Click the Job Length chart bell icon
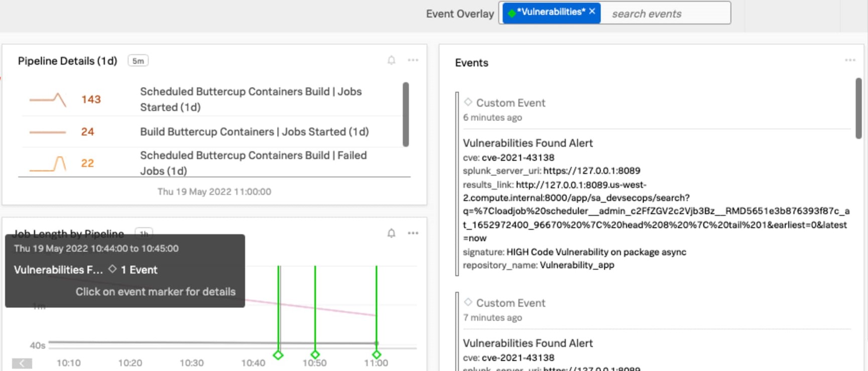Image resolution: width=868 pixels, height=371 pixels. click(x=392, y=233)
